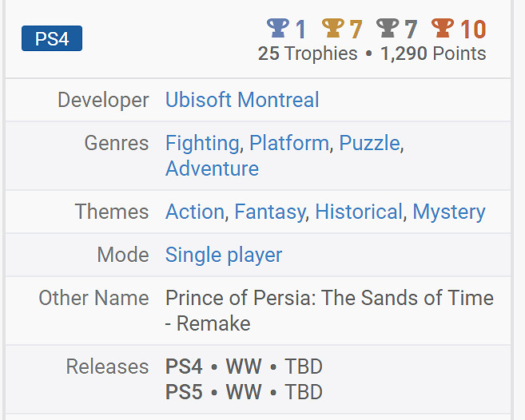525x420 pixels.
Task: Click the 25 Trophies count text
Action: tap(308, 53)
